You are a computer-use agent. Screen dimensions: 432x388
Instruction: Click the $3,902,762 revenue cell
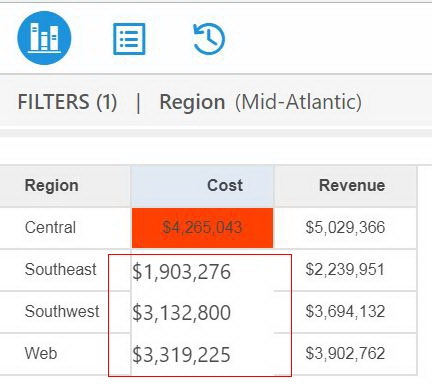tap(345, 354)
